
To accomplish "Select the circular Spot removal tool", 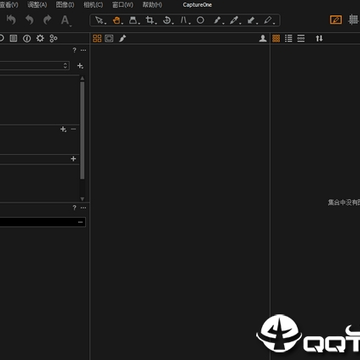I will pos(200,20).
